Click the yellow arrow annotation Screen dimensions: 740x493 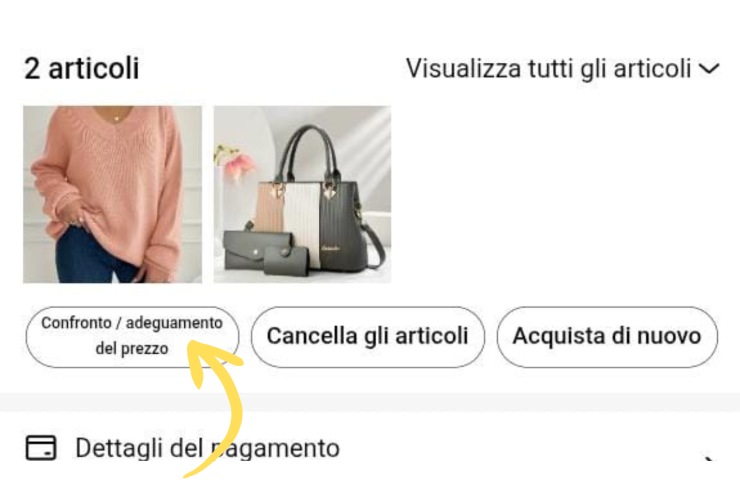(215, 406)
